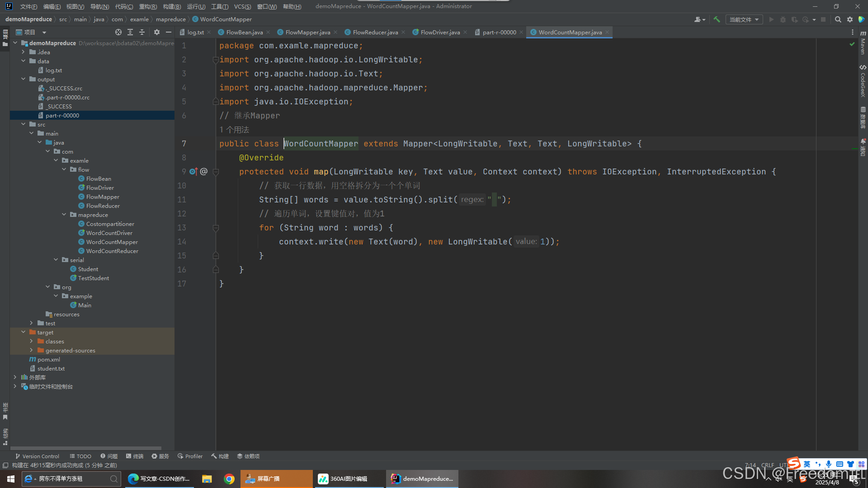Expand the test folder in project tree
The image size is (868, 488).
[31, 323]
